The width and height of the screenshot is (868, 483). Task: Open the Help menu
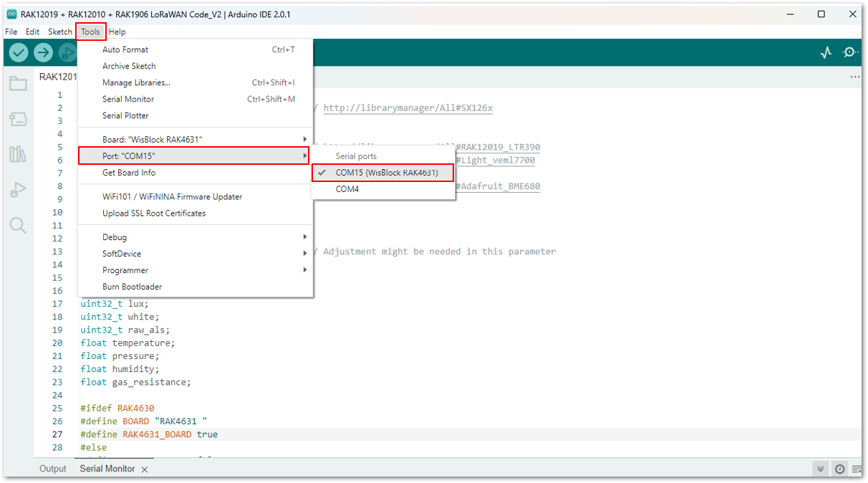coord(117,32)
